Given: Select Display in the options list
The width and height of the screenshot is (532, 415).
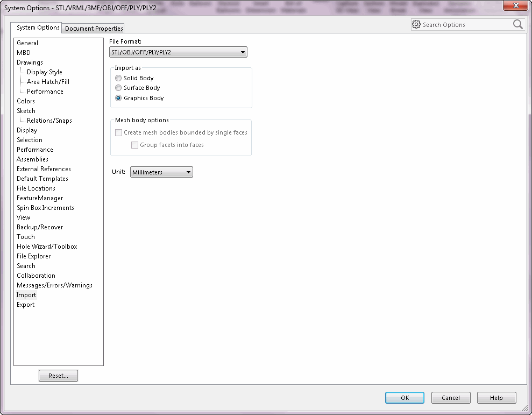Looking at the screenshot, I should point(27,130).
